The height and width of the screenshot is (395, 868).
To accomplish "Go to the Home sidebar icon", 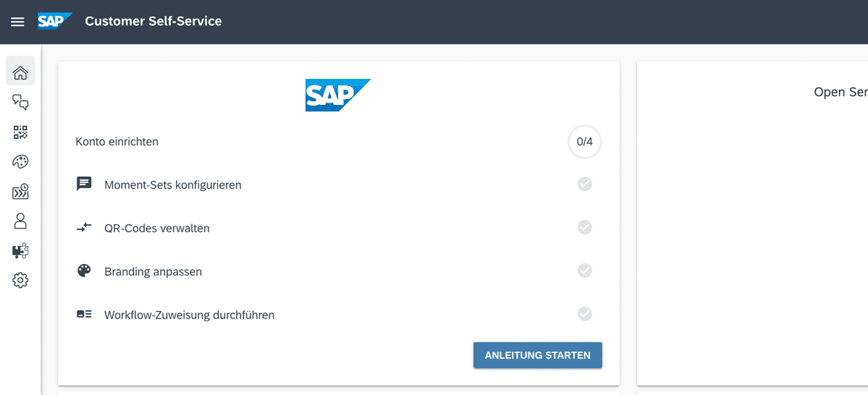I will point(20,72).
